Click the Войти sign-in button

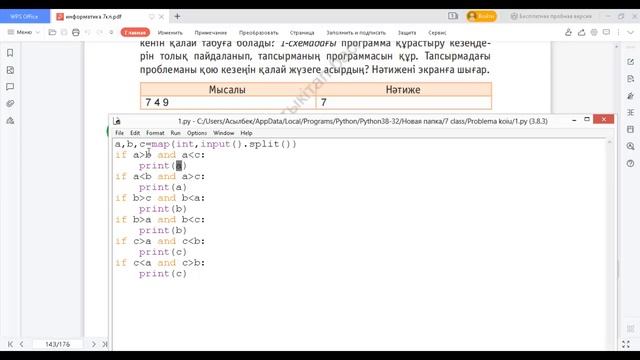482,16
